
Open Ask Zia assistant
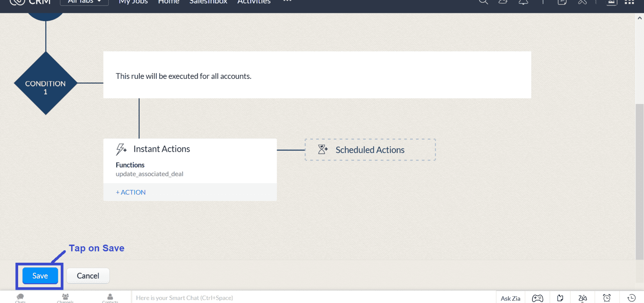pos(510,298)
